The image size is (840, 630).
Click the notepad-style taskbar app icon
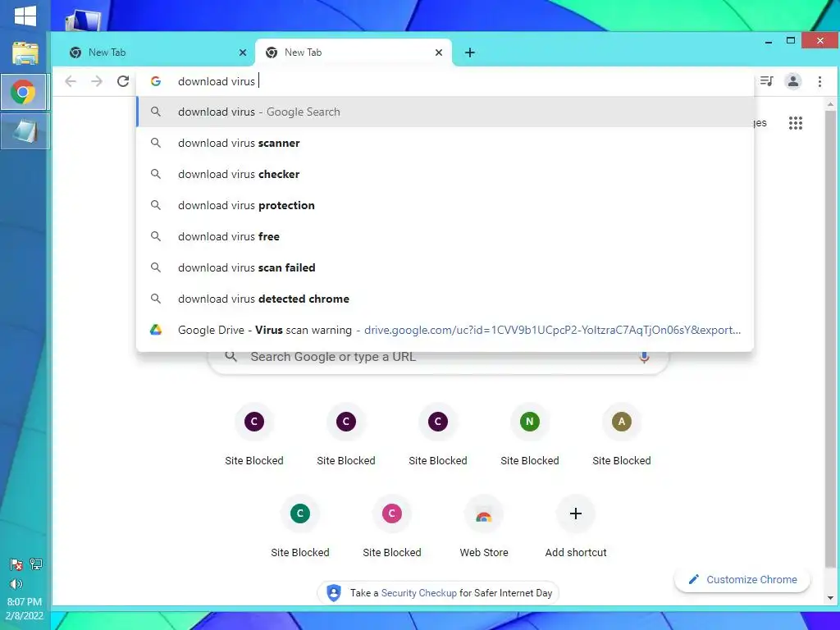point(25,131)
